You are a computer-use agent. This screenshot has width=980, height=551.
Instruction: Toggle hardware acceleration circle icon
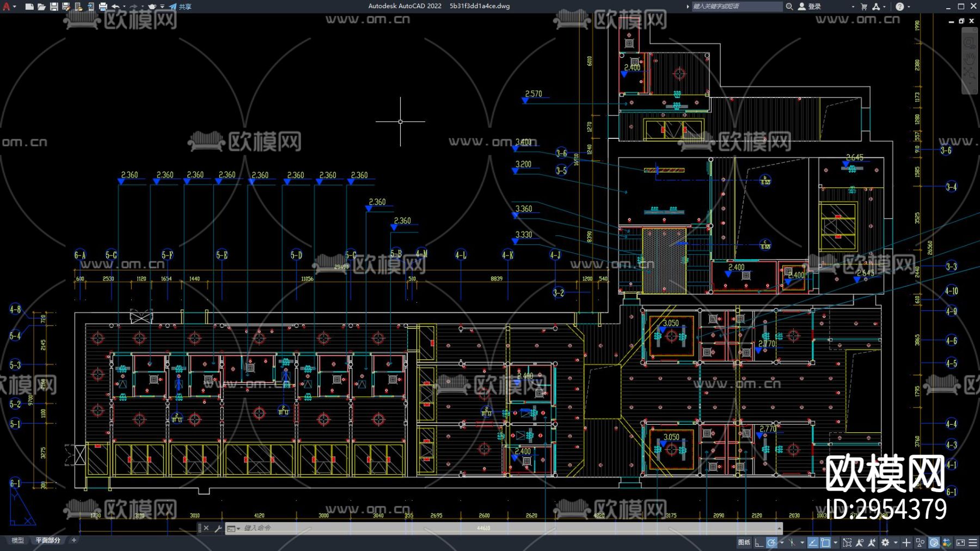tap(934, 542)
